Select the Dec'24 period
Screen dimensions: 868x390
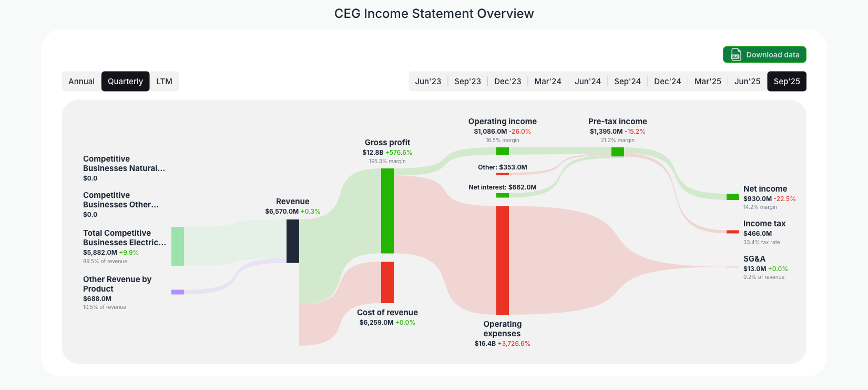coord(667,81)
